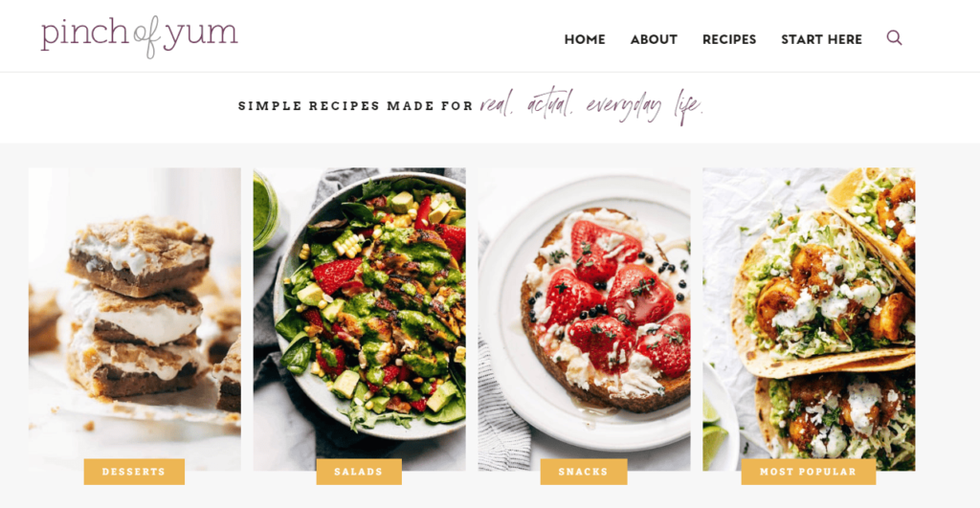The image size is (980, 508).
Task: Click the yellow SALADS label button
Action: [359, 472]
